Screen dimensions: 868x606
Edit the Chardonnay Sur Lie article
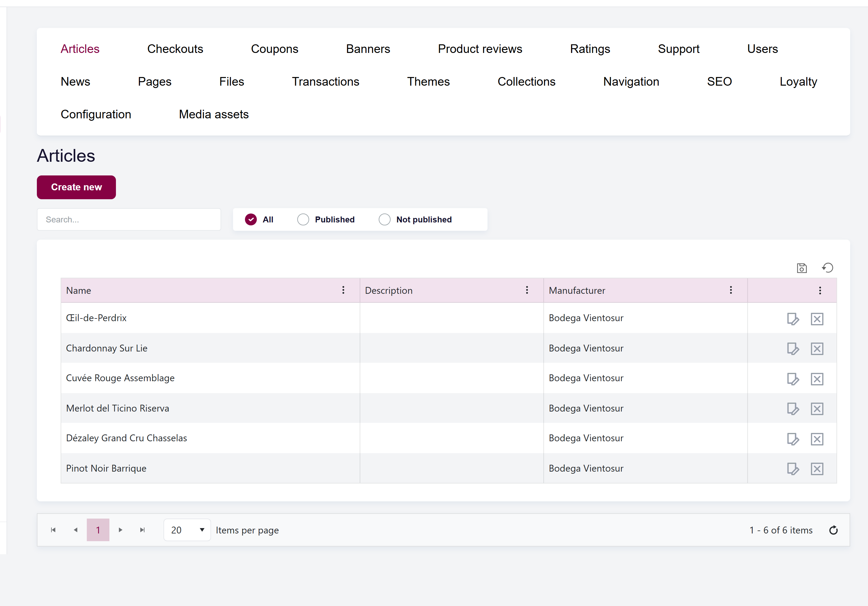[x=793, y=349]
